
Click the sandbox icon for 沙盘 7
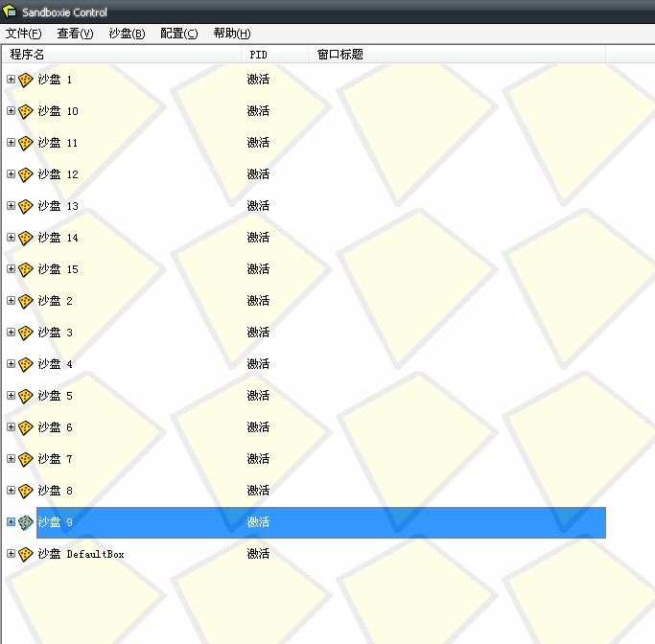[26, 459]
